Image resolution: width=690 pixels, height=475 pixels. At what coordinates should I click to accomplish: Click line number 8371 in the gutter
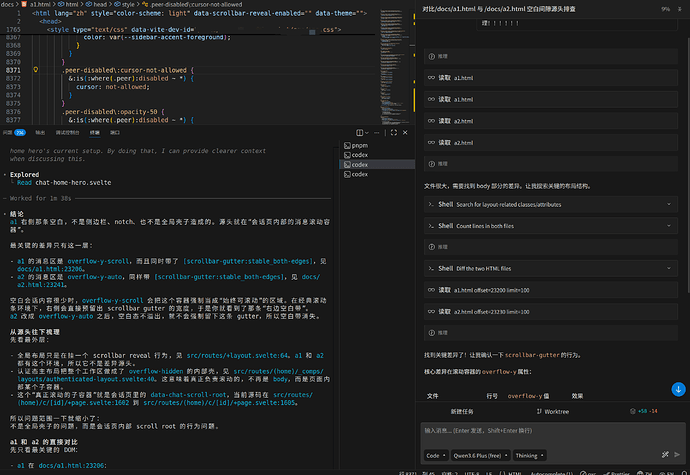13,70
